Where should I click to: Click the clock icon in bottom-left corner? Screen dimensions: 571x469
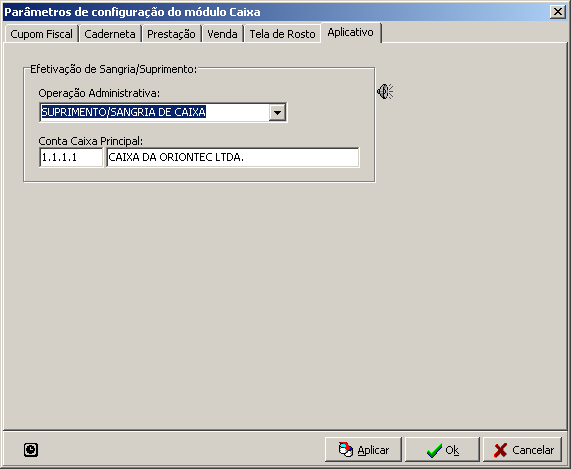click(x=31, y=450)
